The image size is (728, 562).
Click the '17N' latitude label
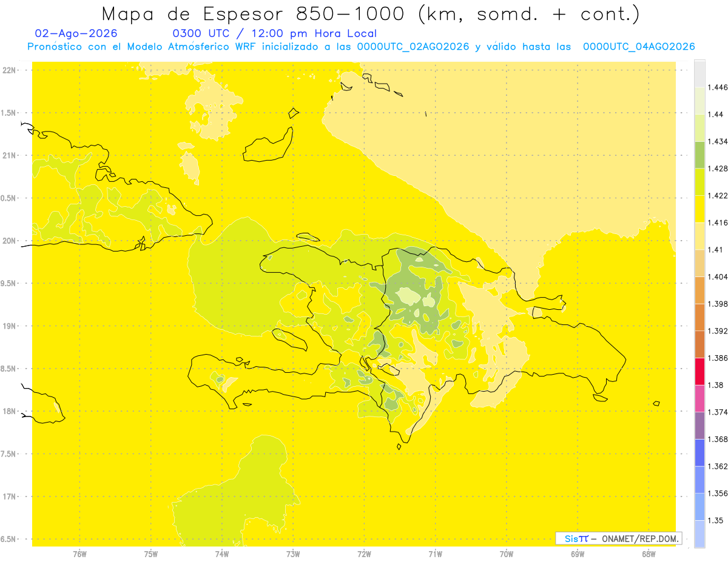click(10, 497)
